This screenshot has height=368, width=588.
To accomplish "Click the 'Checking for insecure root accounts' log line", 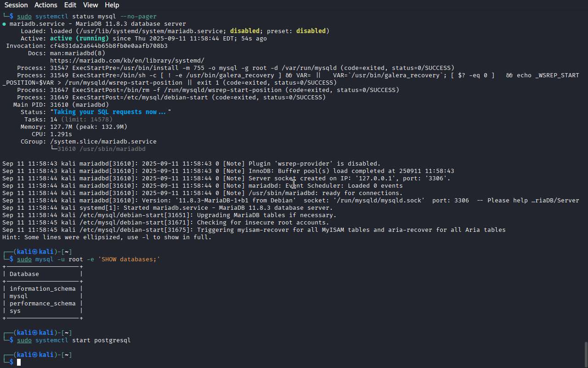I will 166,223.
